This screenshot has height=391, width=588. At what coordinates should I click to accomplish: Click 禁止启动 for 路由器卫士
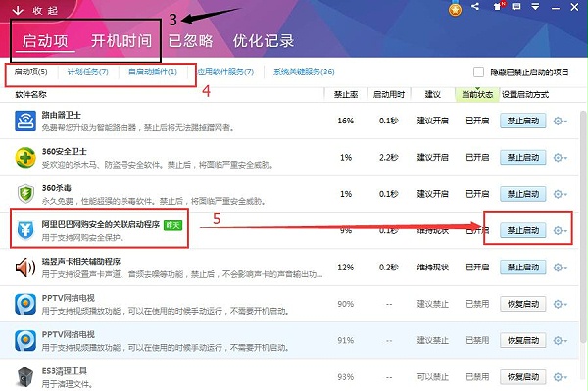(x=522, y=122)
